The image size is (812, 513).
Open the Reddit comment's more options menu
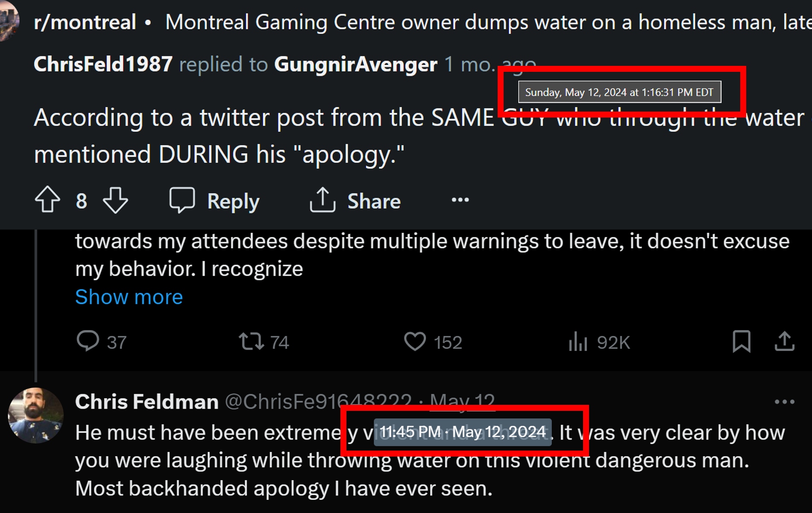tap(460, 200)
